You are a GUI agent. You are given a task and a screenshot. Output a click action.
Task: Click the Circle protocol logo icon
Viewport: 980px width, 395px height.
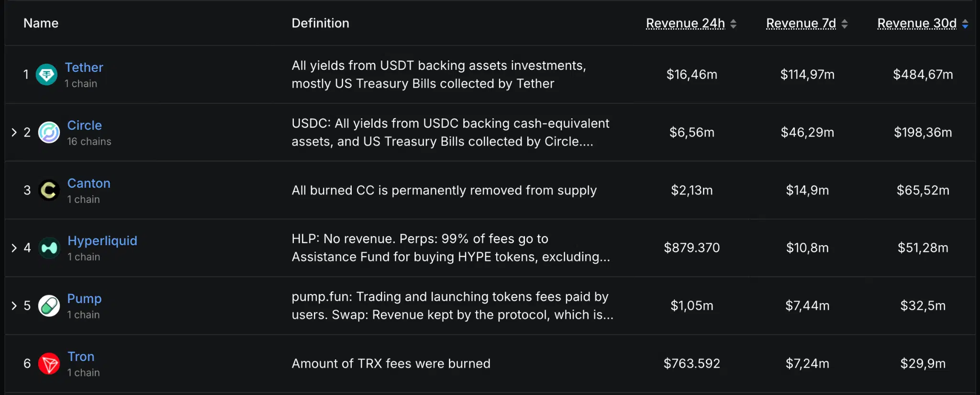pos(49,133)
